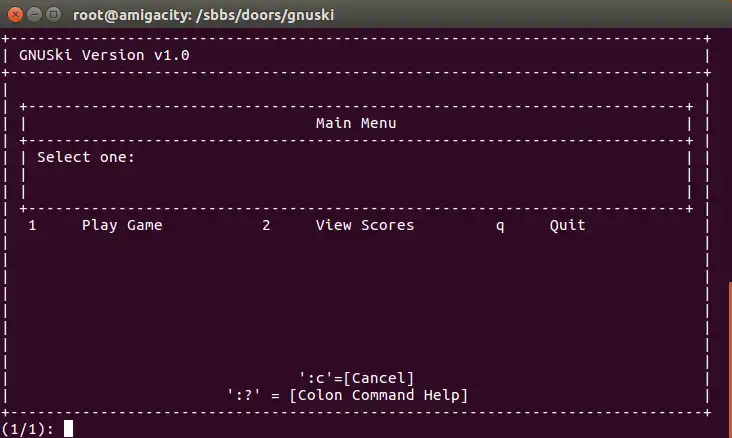Screen dimensions: 732x438
Task: Click the (1/1): prompt label
Action: point(28,429)
